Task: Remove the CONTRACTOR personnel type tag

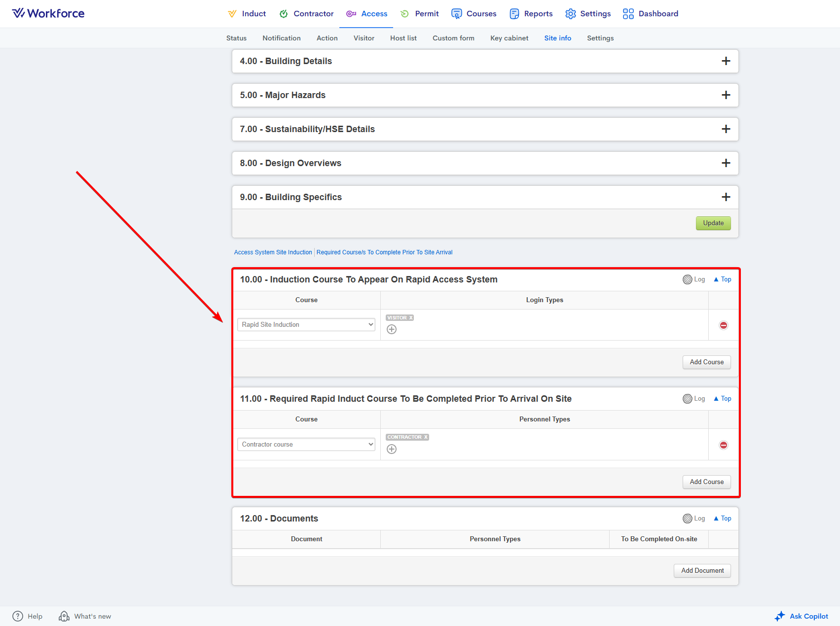Action: pyautogui.click(x=426, y=437)
